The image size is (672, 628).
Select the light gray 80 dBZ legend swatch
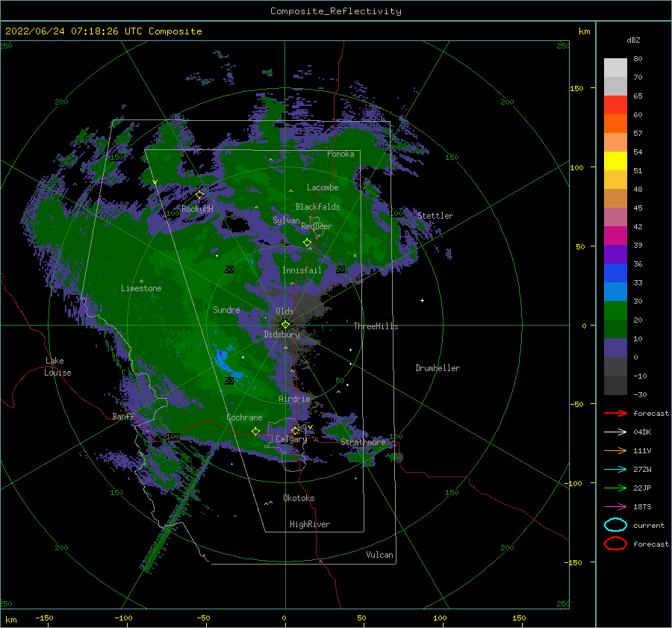point(615,67)
